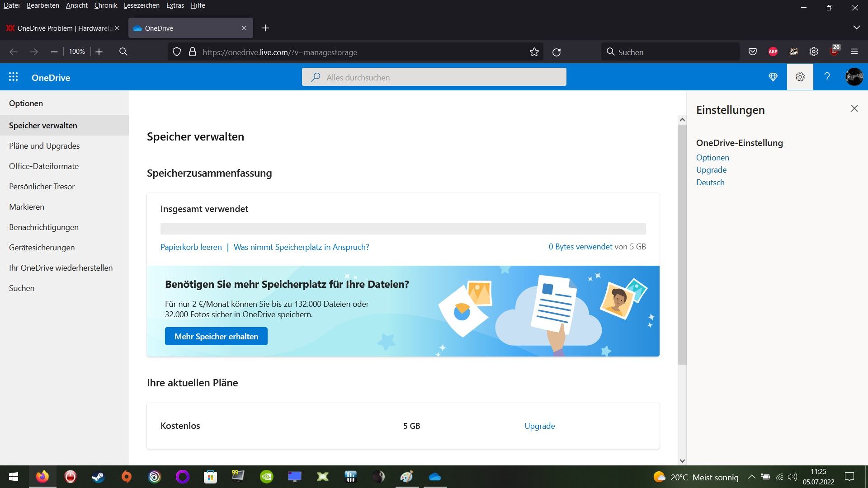Click the OneDrive title link
The image size is (868, 488).
[51, 78]
